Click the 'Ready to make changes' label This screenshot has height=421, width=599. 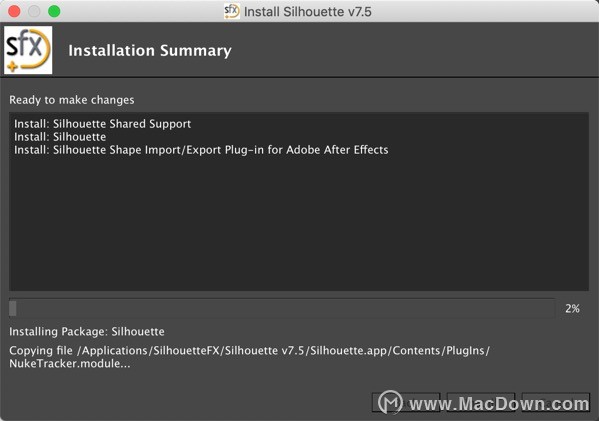point(72,100)
